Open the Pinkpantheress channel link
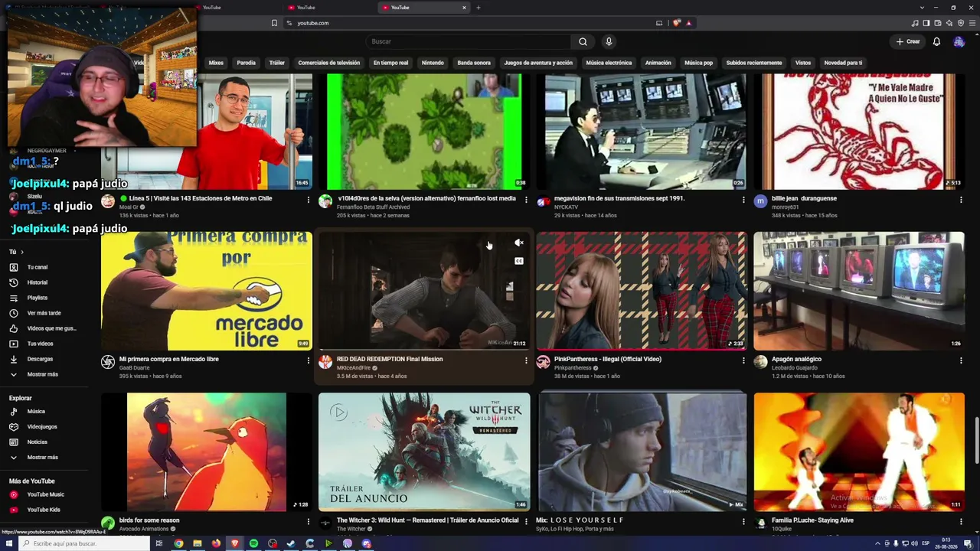This screenshot has height=551, width=980. (x=573, y=368)
